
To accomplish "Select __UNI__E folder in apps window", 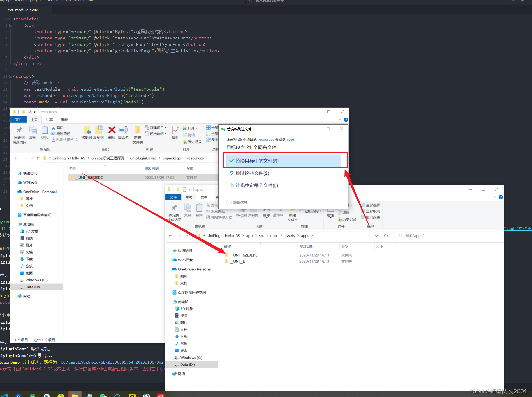I will [237, 261].
